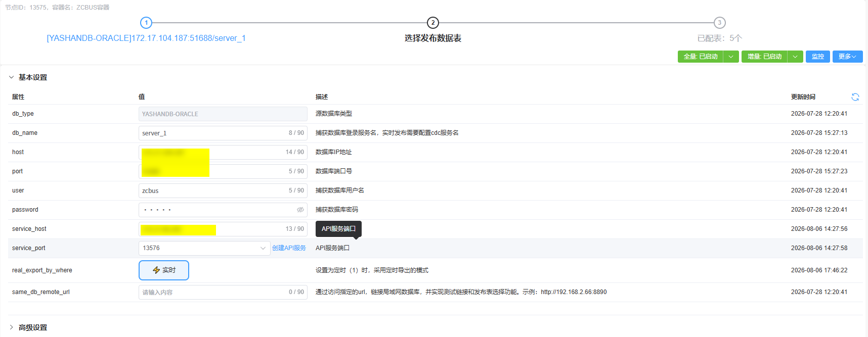Open the 更多 dropdown menu

coord(848,57)
